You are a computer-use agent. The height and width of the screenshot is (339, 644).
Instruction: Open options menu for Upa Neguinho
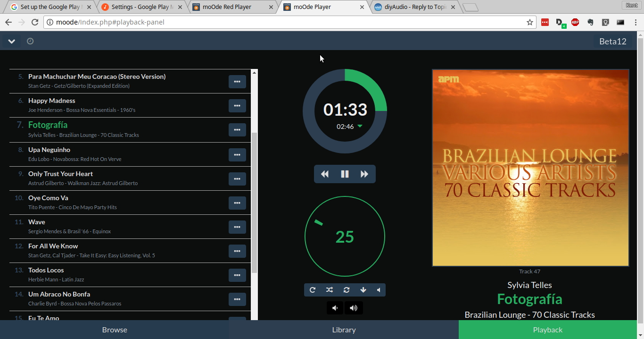tap(237, 154)
